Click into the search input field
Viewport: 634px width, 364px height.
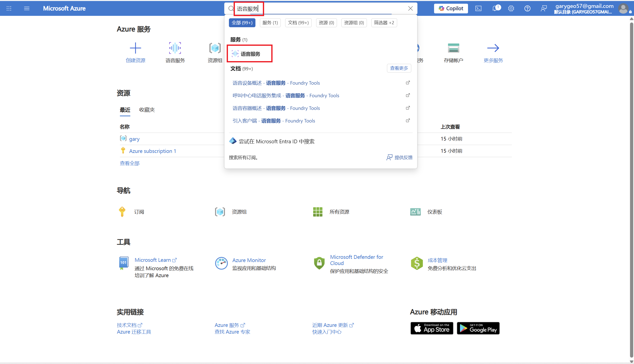pos(320,9)
